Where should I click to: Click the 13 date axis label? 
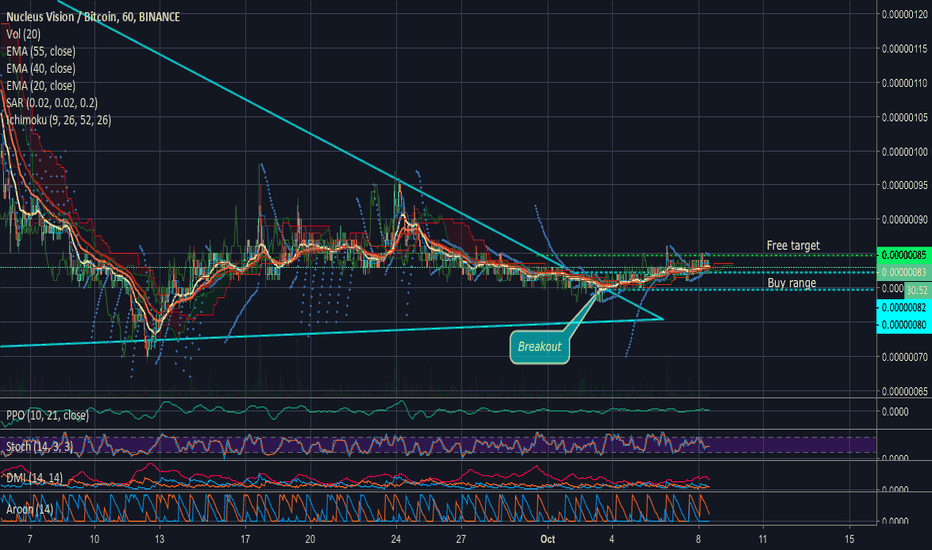(x=159, y=539)
